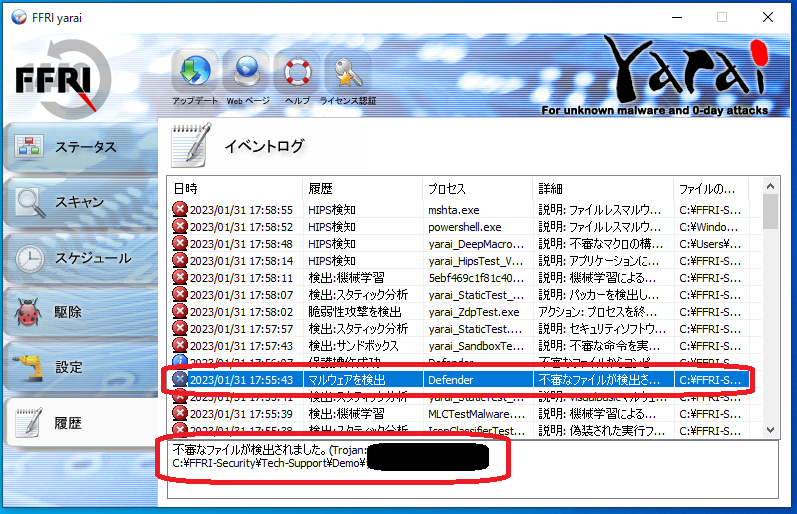Viewport: 797px width, 514px height.
Task: Click the 不審なファイルが検出されました detail text
Action: pyautogui.click(x=250, y=450)
